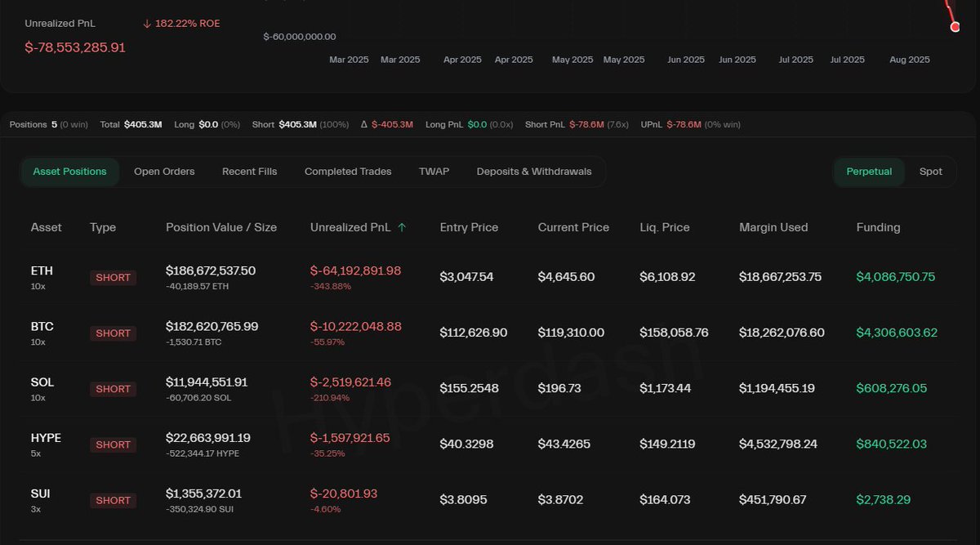Sort by Entry Price column header
The width and height of the screenshot is (980, 545).
[x=469, y=227]
